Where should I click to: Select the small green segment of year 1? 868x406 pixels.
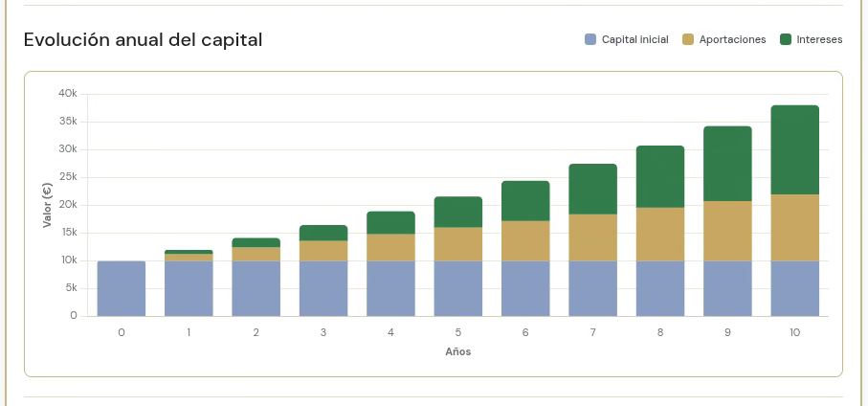pyautogui.click(x=189, y=252)
